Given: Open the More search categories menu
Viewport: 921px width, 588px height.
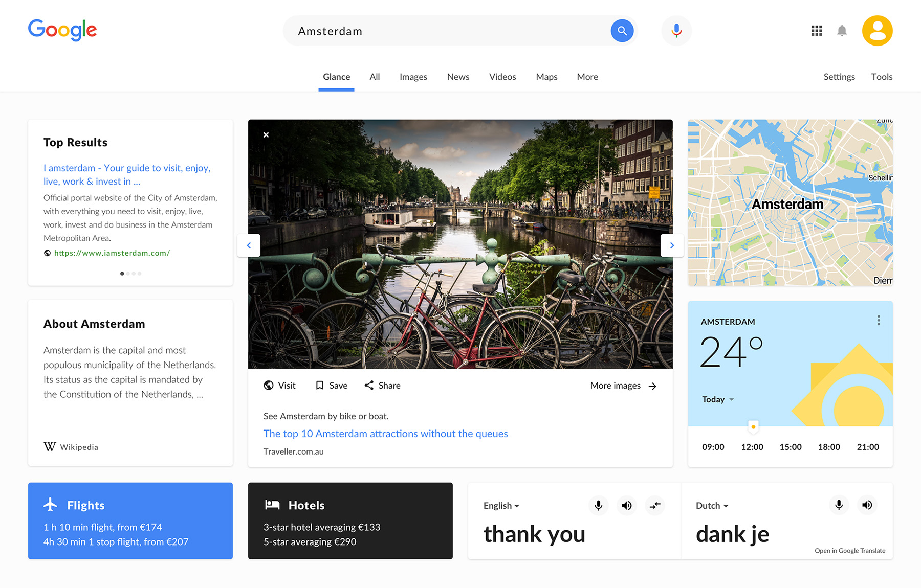Looking at the screenshot, I should tap(587, 77).
